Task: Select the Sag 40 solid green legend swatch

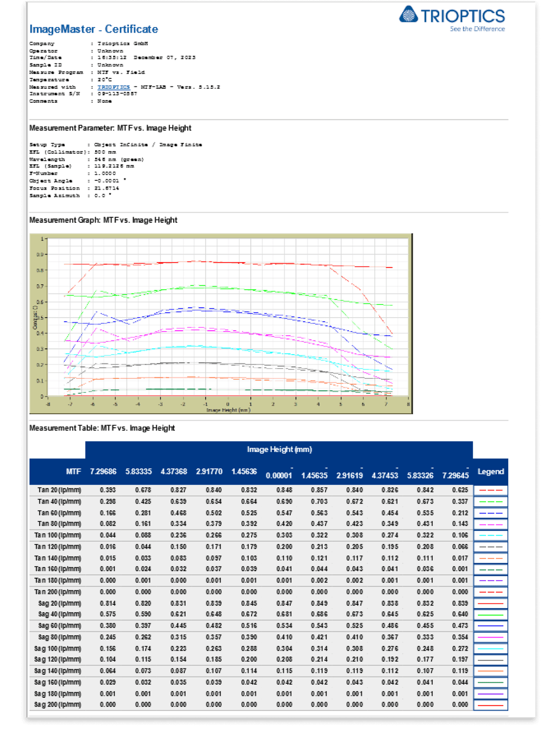Action: tap(490, 615)
